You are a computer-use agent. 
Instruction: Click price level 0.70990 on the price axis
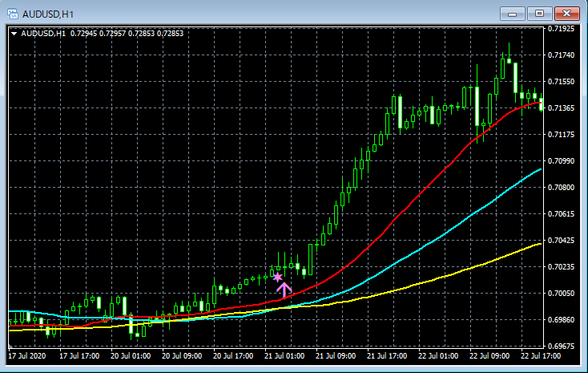tap(561, 160)
